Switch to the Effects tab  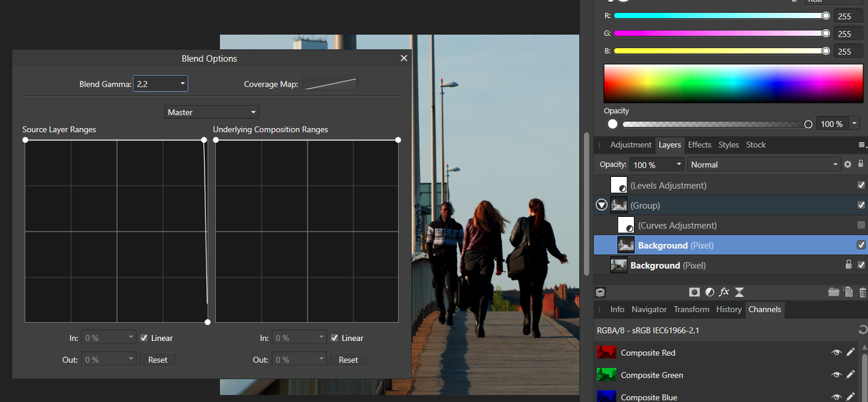700,145
